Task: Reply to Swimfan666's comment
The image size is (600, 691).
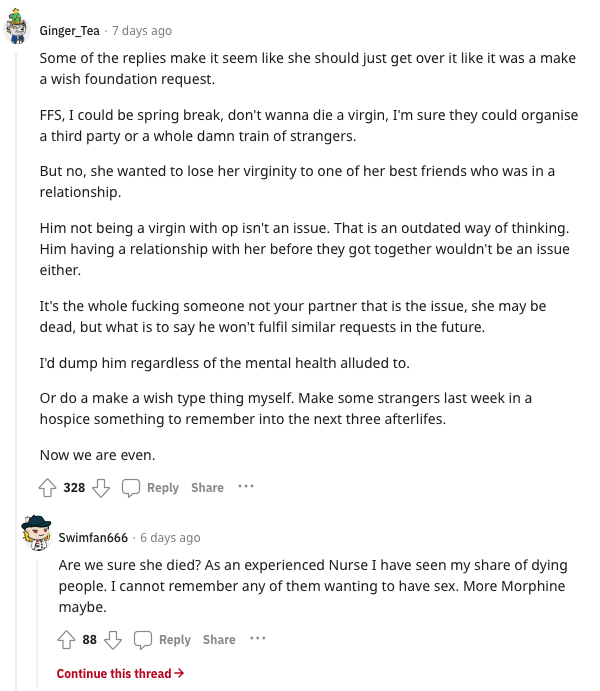Action: (x=174, y=640)
